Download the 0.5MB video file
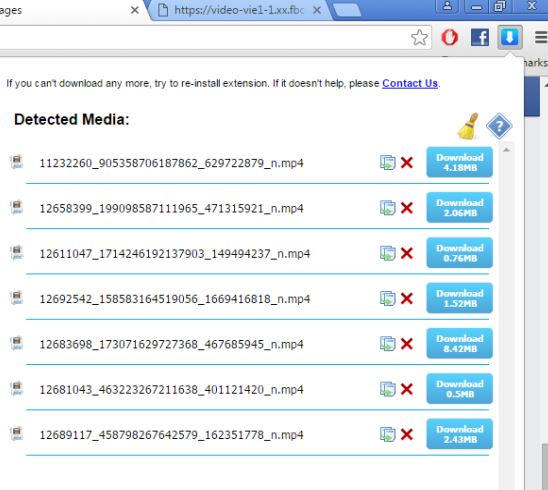Image resolution: width=548 pixels, height=490 pixels. [460, 389]
